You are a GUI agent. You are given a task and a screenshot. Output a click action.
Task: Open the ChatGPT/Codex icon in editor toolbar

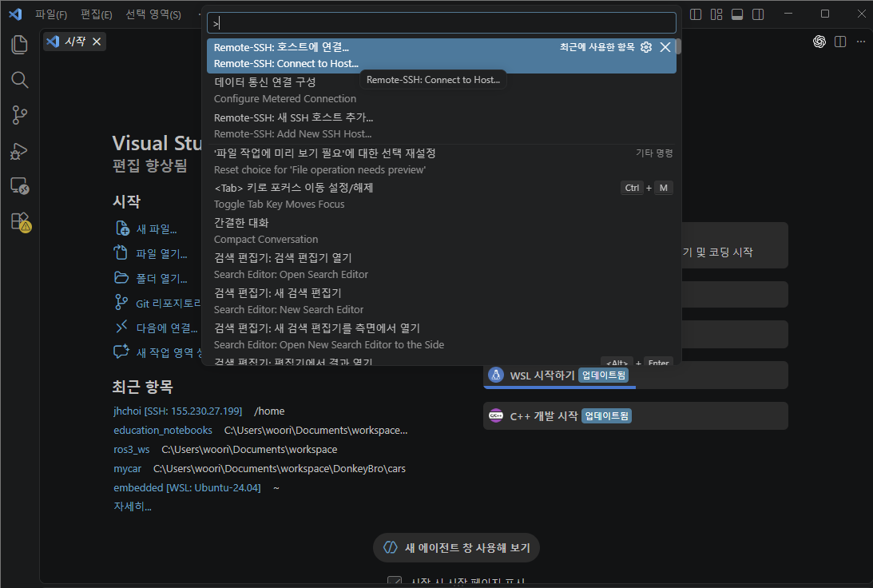tap(819, 42)
